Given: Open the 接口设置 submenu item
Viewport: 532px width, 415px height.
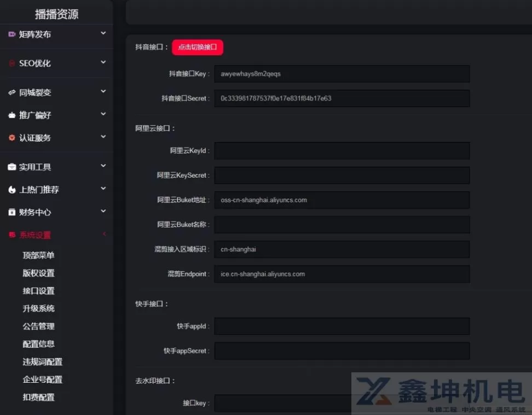Looking at the screenshot, I should (x=38, y=291).
